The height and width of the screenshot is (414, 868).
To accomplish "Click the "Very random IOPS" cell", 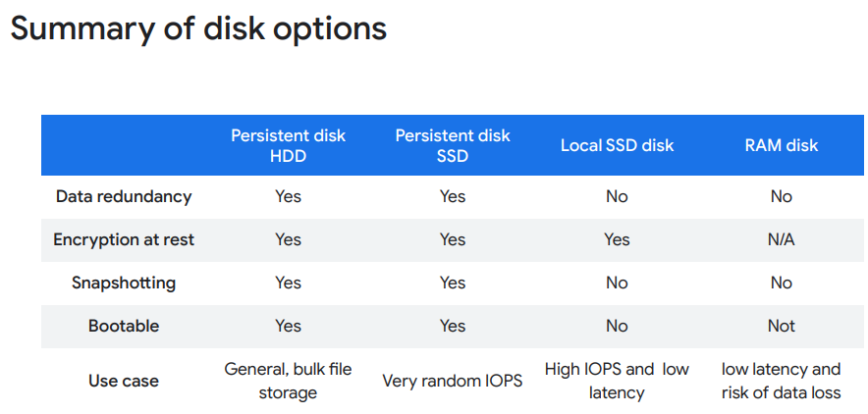I will pos(453,381).
